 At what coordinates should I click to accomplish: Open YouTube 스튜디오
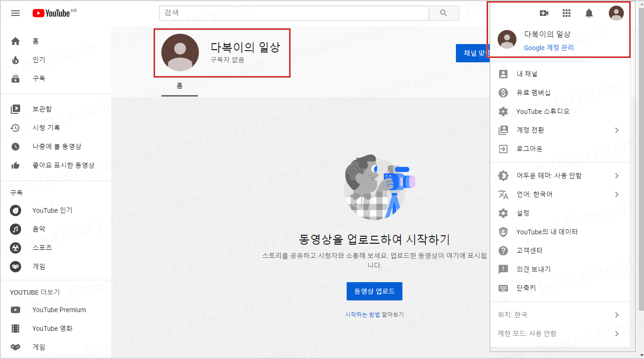[560, 112]
